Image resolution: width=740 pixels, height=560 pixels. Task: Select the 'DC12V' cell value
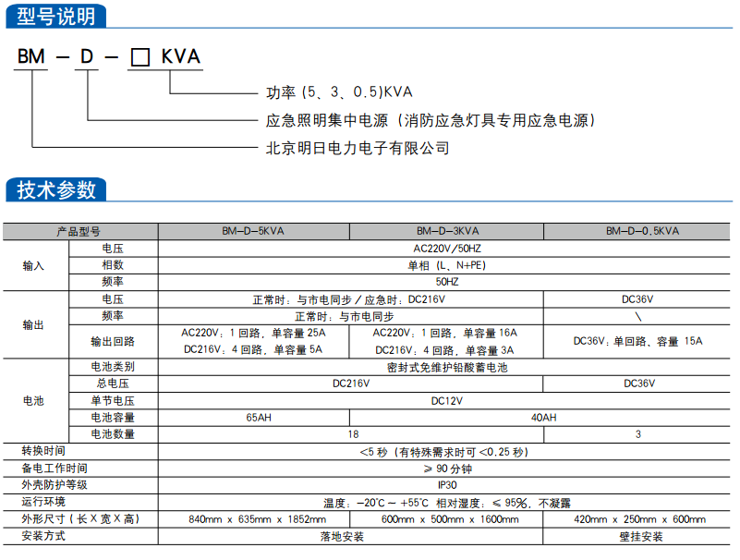point(447,401)
